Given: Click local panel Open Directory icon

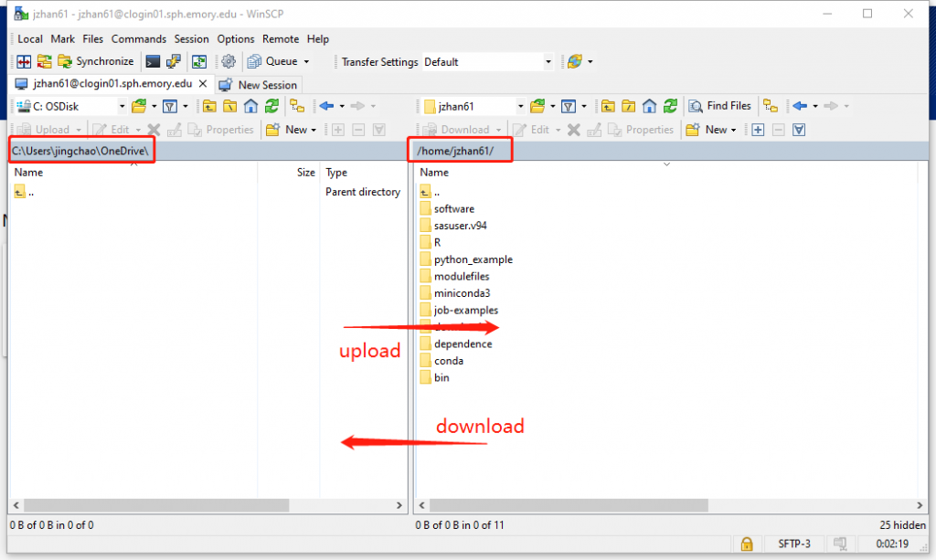Looking at the screenshot, I should (x=139, y=106).
